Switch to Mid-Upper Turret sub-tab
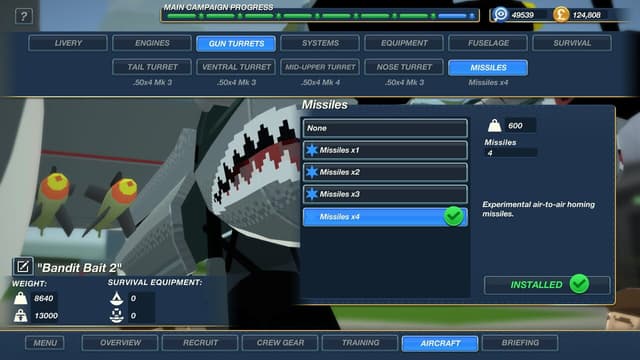Screen dimensions: 640x360 tap(320, 67)
